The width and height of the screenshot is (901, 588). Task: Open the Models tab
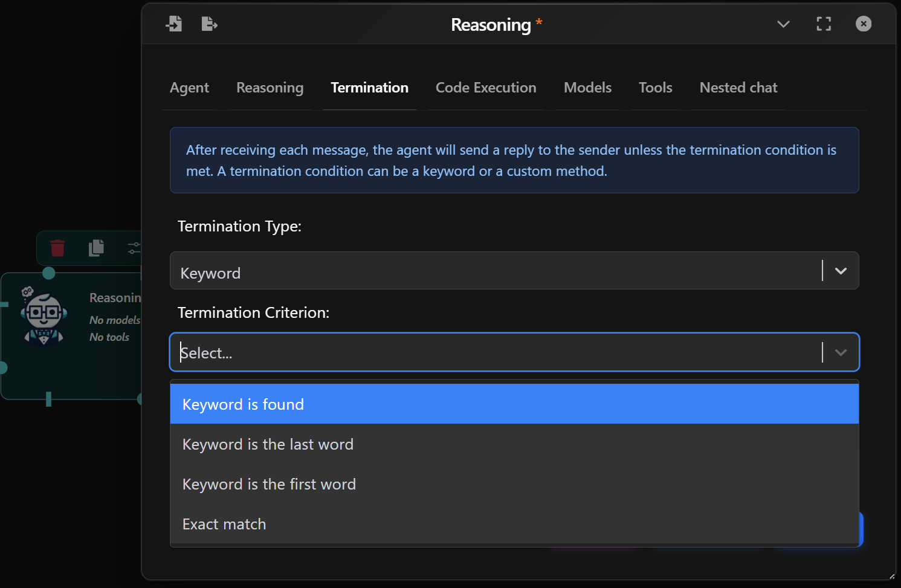pyautogui.click(x=587, y=88)
